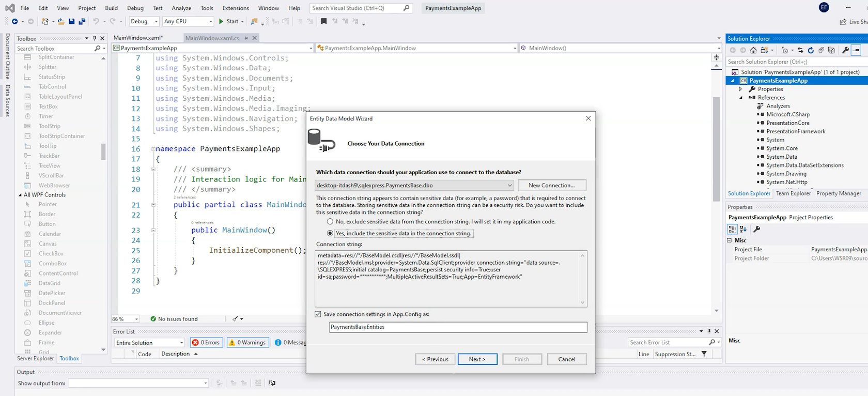
Task: Click the 0 Errors filter toggle
Action: (x=206, y=342)
